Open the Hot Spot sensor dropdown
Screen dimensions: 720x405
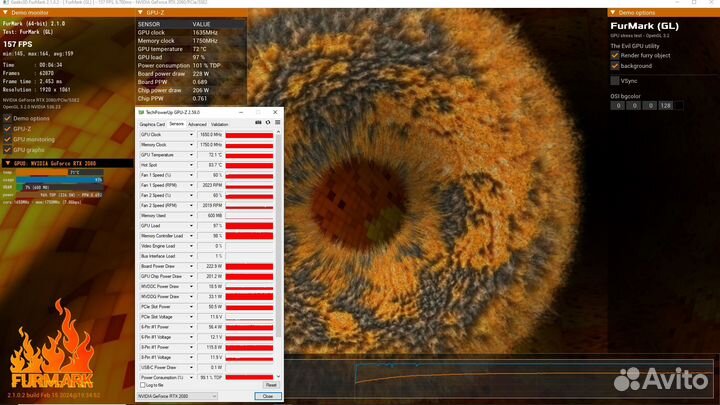pos(191,165)
